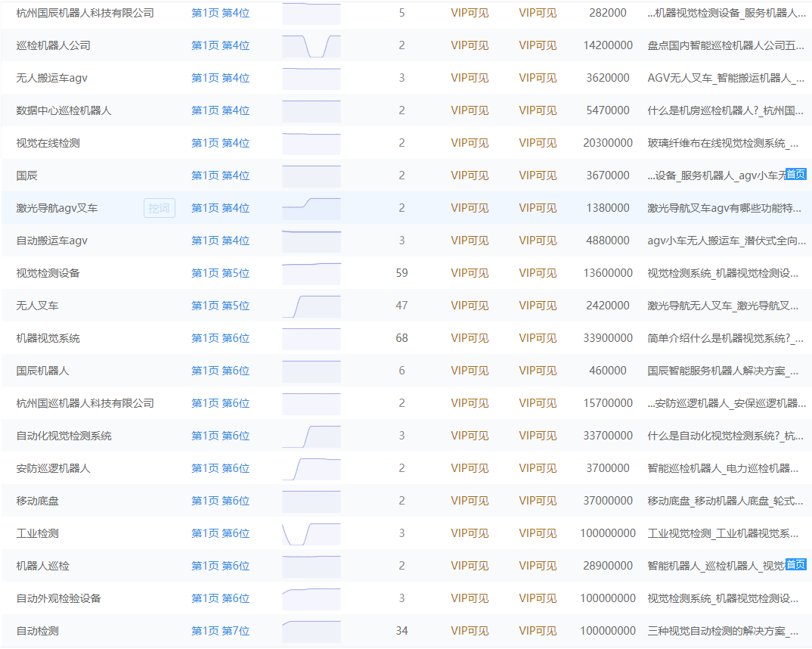Click second VIP可见 in 巡检机器人公司 row

click(538, 45)
